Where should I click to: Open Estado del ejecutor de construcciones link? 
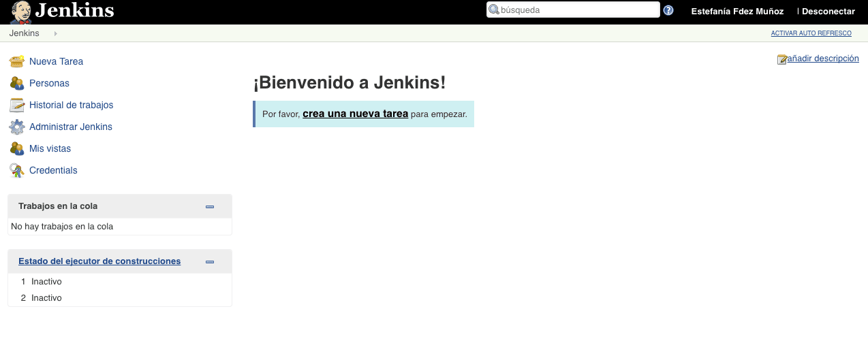99,261
